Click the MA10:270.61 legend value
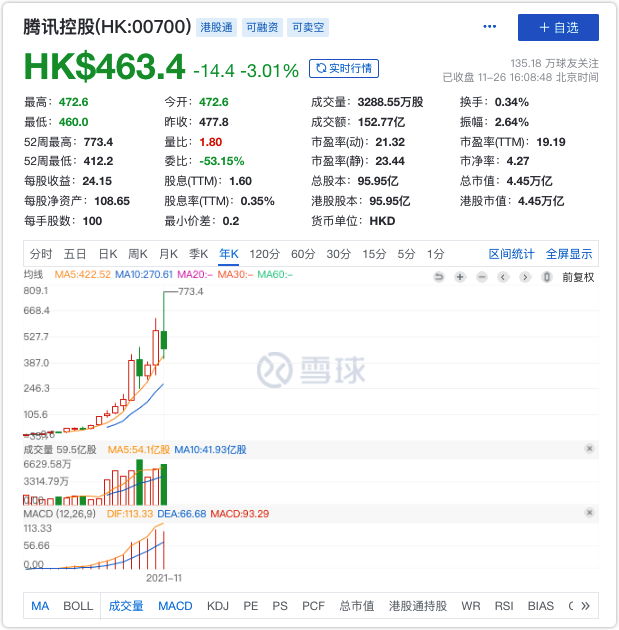The width and height of the screenshot is (619, 630). coord(143,274)
